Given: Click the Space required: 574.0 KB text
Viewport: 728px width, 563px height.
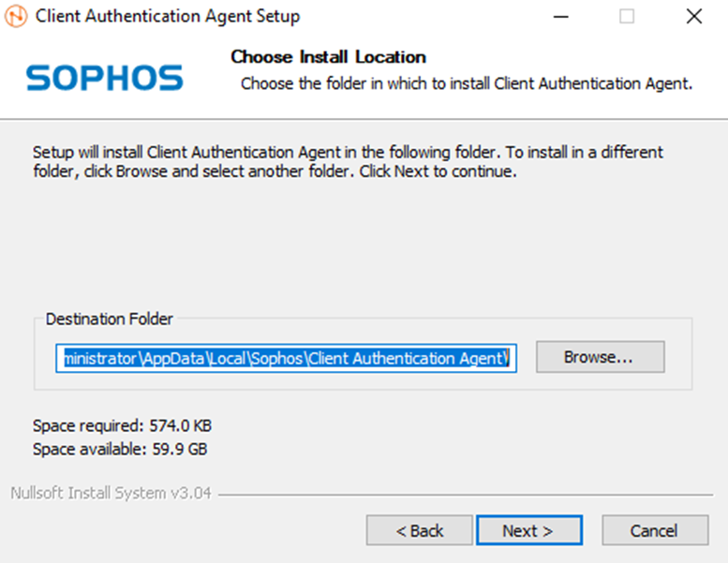Looking at the screenshot, I should (122, 425).
